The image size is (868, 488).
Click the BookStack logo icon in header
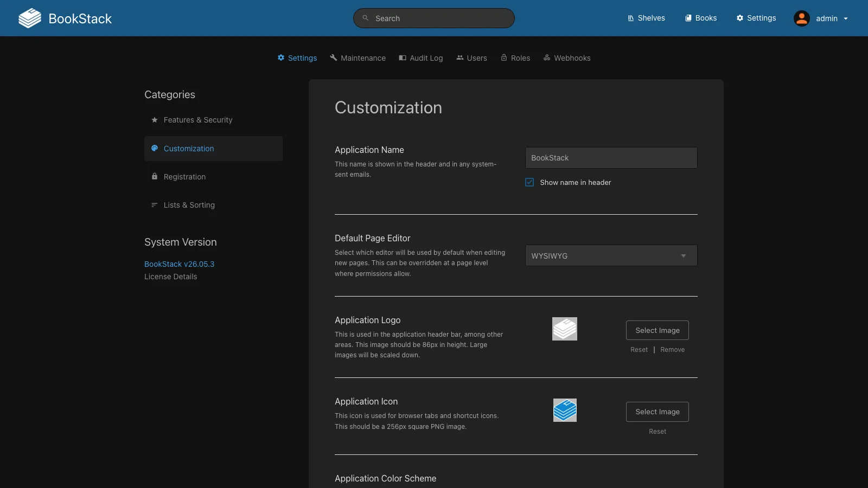(30, 18)
